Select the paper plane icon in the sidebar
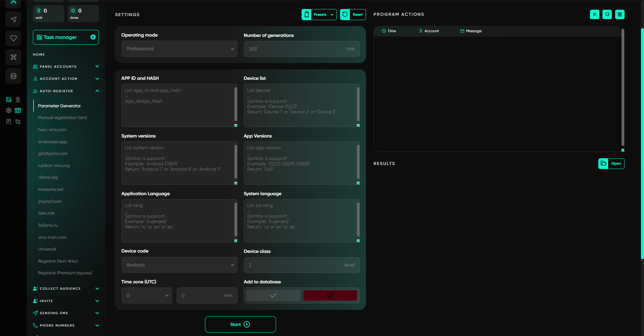644x336 pixels. click(13, 19)
